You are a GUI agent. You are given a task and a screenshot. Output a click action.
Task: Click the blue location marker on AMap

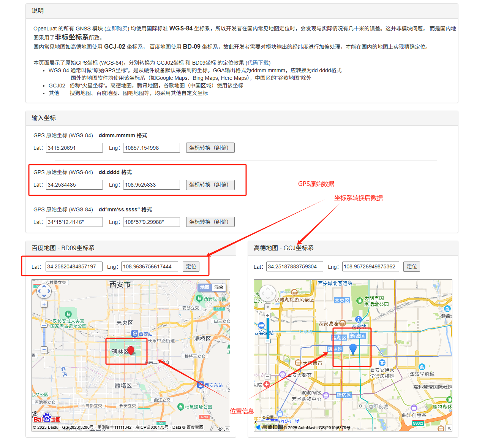[353, 349]
